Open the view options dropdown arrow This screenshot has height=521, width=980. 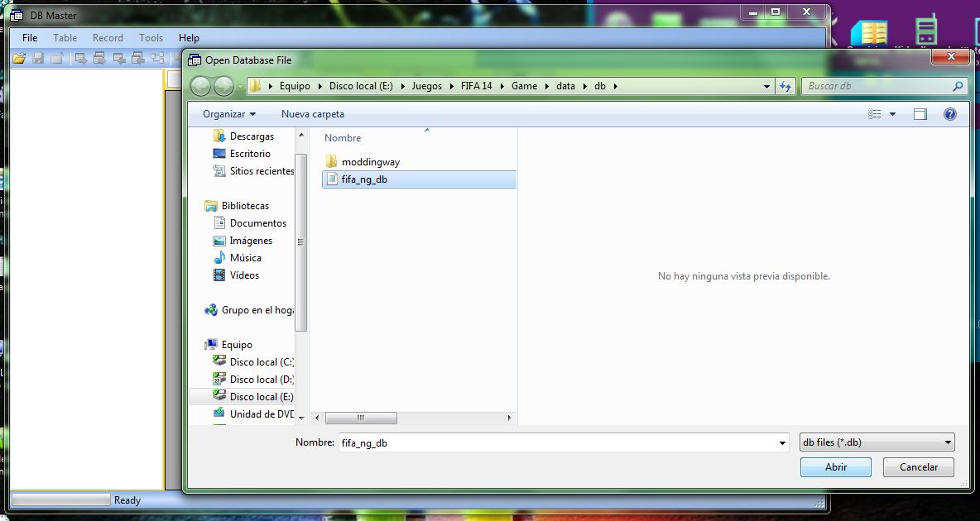tap(893, 114)
